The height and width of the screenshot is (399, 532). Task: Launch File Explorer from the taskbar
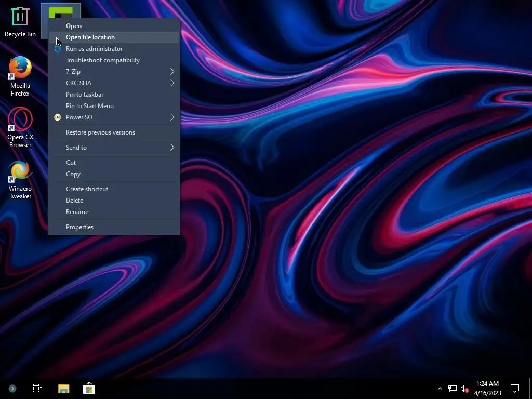click(x=63, y=389)
